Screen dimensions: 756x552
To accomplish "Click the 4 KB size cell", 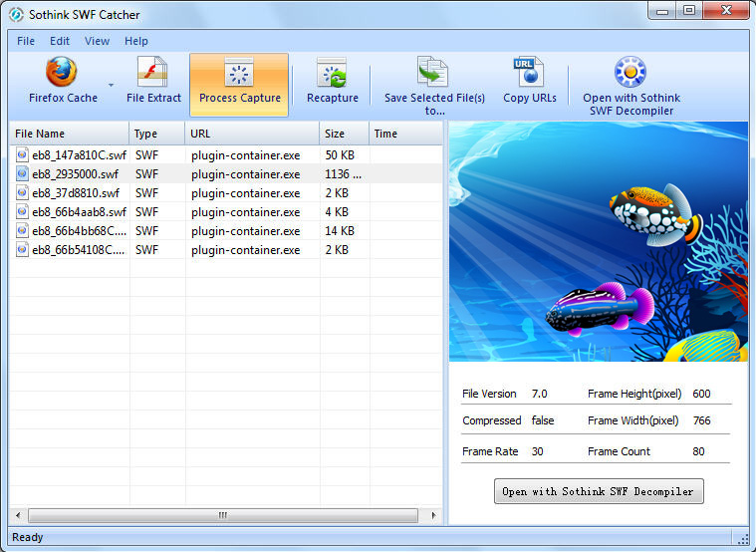I will tap(337, 212).
